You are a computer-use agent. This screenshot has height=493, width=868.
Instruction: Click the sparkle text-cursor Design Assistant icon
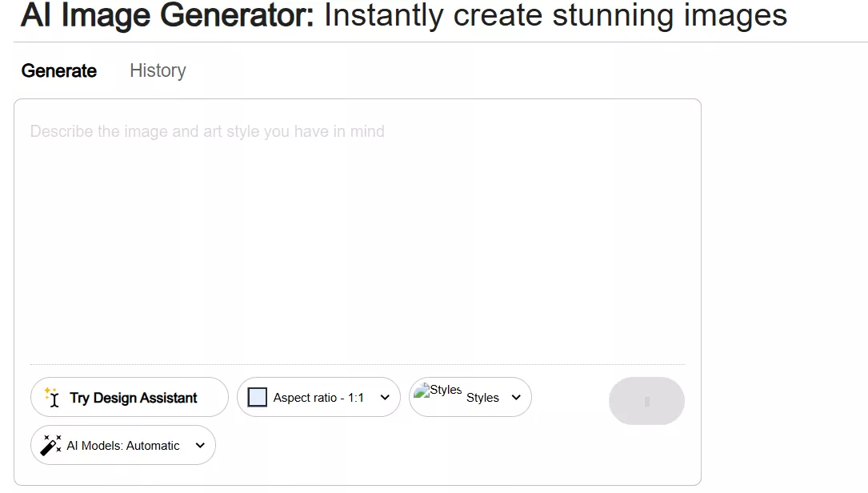point(52,397)
